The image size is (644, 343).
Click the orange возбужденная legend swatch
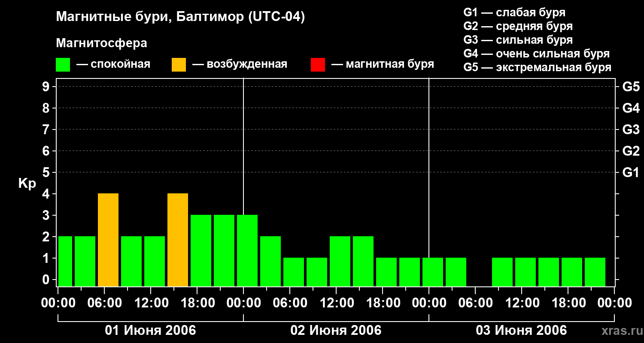(x=179, y=65)
